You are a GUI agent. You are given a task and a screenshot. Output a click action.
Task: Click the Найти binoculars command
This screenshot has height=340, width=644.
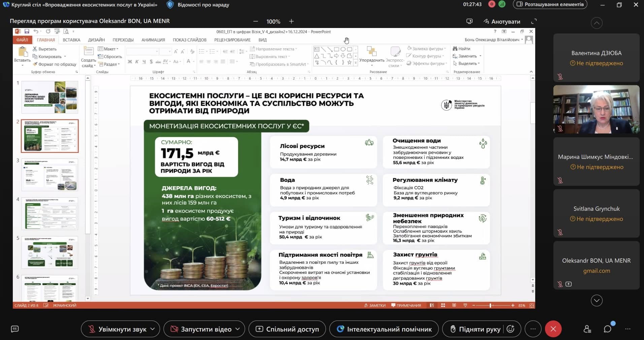pyautogui.click(x=462, y=49)
